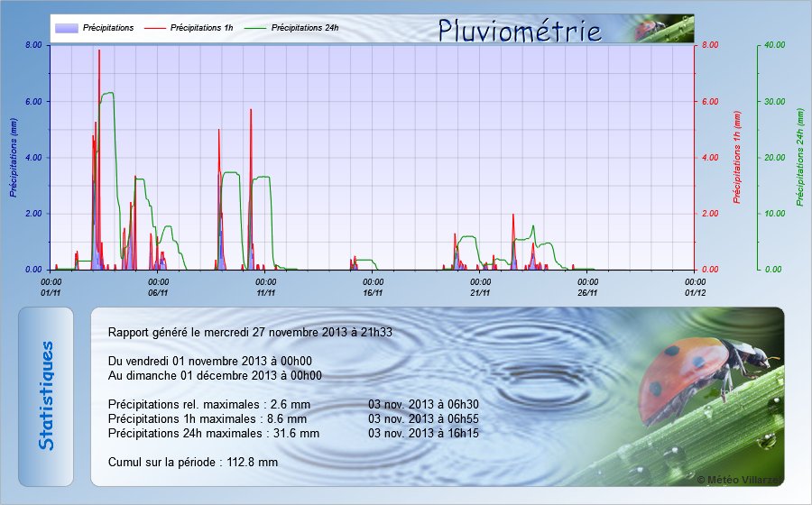
Task: Click the Rapport généré date line
Action: coord(250,332)
